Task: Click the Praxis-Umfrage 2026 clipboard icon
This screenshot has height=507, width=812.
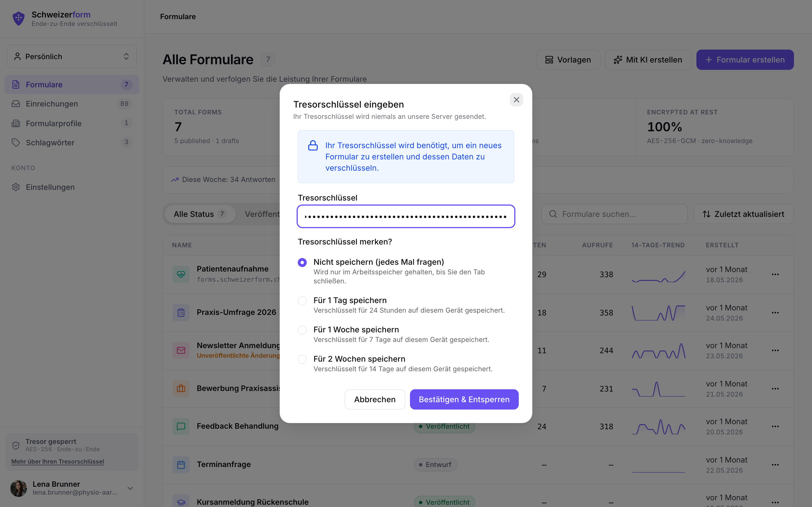Action: (x=181, y=313)
